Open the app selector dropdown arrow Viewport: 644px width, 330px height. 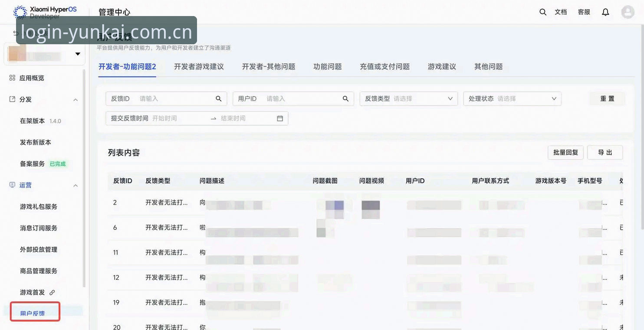78,54
